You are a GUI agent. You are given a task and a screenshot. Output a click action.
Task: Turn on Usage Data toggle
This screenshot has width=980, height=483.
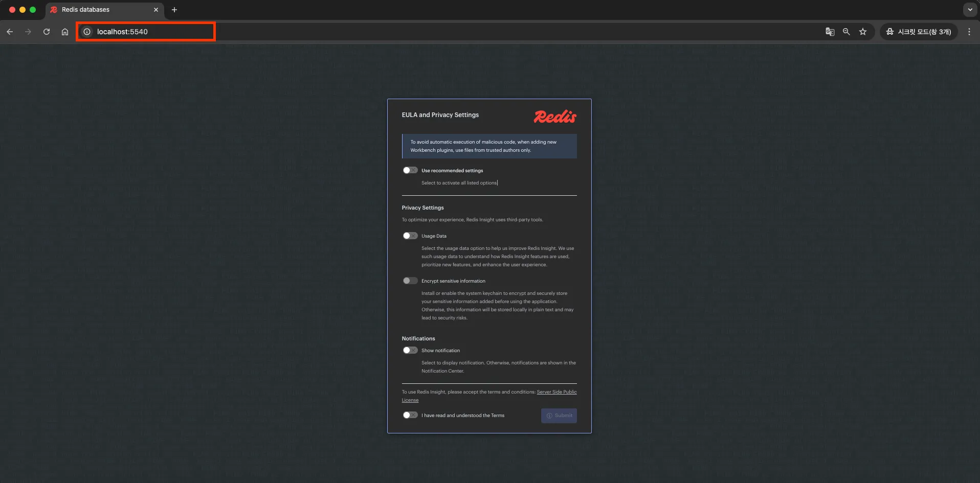[x=410, y=236]
